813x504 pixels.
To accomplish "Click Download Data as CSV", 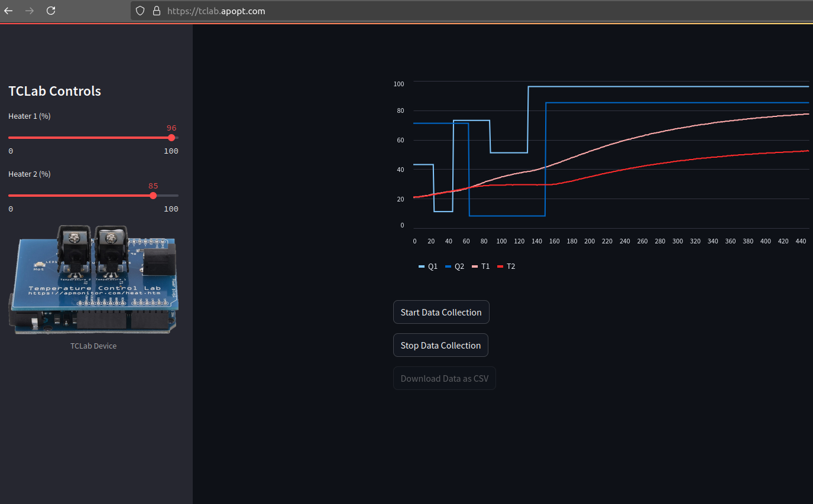I will (444, 378).
